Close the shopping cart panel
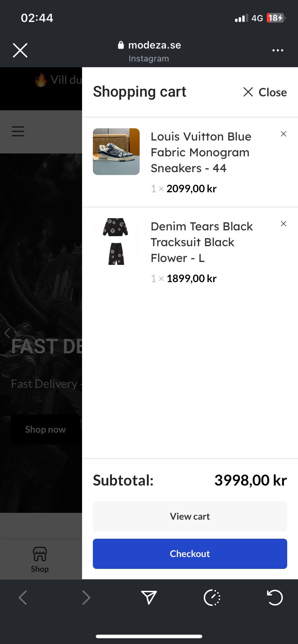Viewport: 298px width, 644px height. [x=265, y=92]
